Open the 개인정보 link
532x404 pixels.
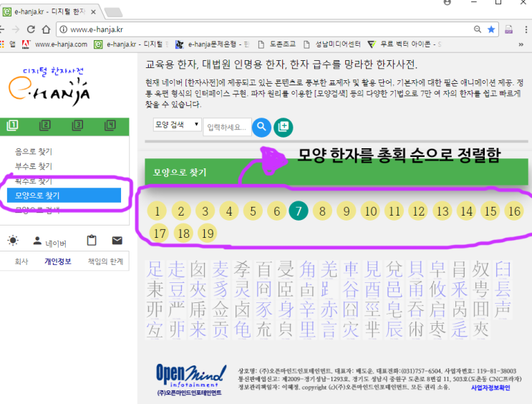point(58,261)
